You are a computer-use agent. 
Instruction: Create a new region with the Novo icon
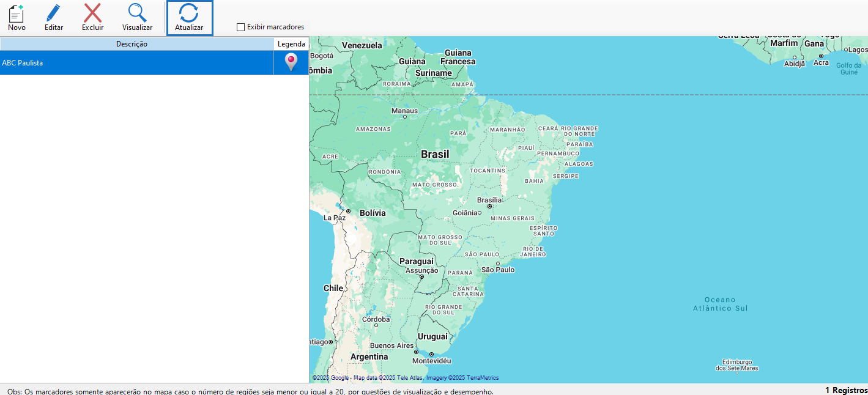coord(17,17)
